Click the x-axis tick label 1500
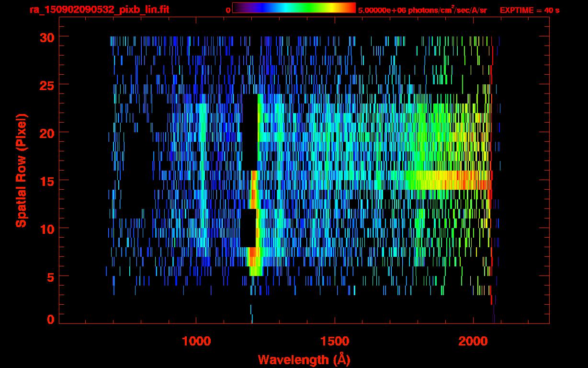This screenshot has height=368, width=588. [334, 341]
